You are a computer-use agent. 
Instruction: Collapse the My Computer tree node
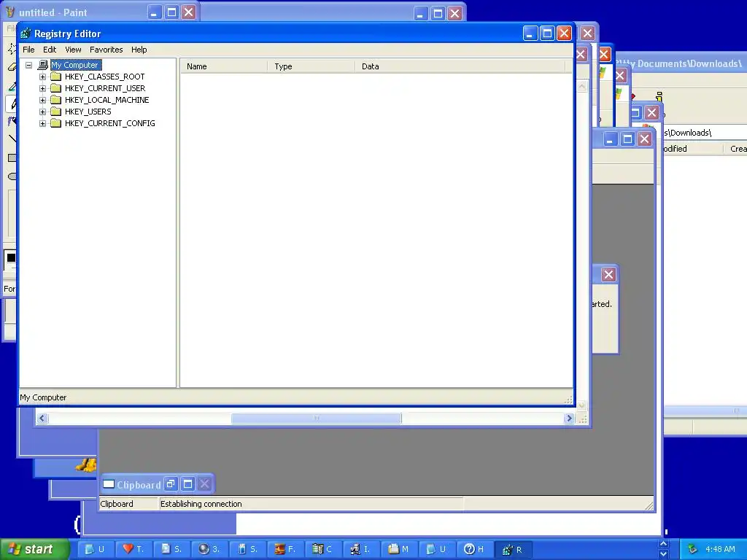[28, 65]
